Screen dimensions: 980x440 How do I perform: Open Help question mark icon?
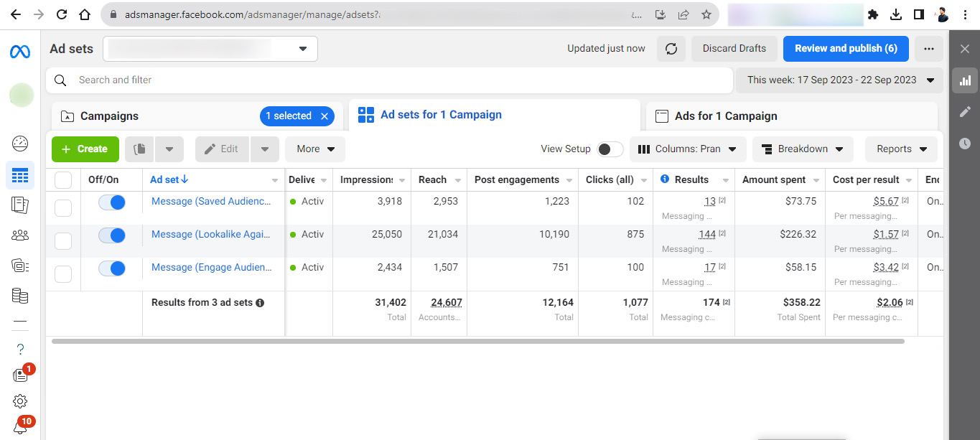pos(20,349)
